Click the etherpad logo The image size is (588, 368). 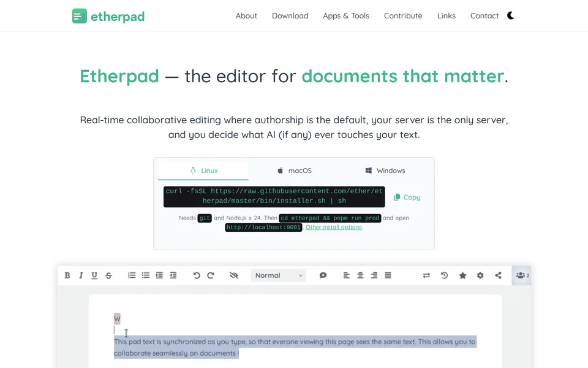[x=108, y=16]
